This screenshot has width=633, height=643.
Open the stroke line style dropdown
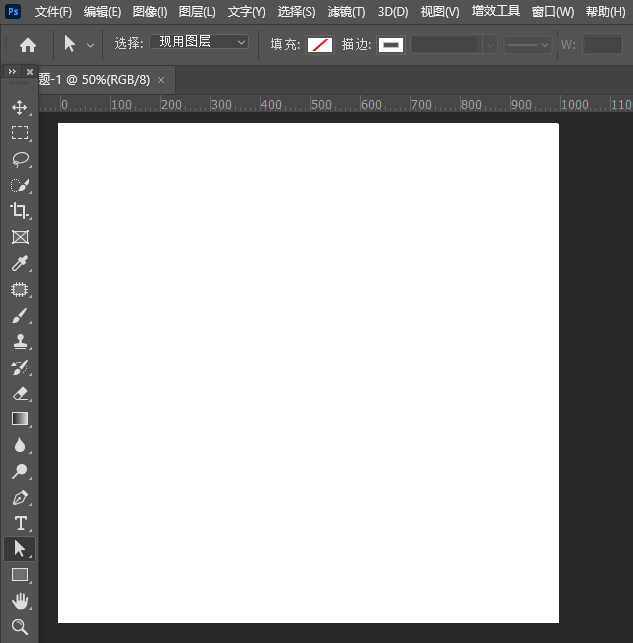[527, 44]
